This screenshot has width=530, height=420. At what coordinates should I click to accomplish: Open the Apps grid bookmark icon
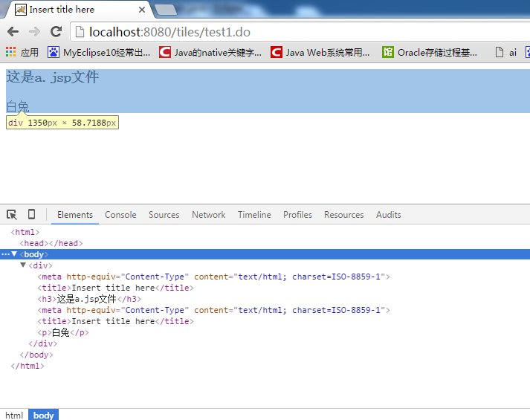(x=11, y=52)
